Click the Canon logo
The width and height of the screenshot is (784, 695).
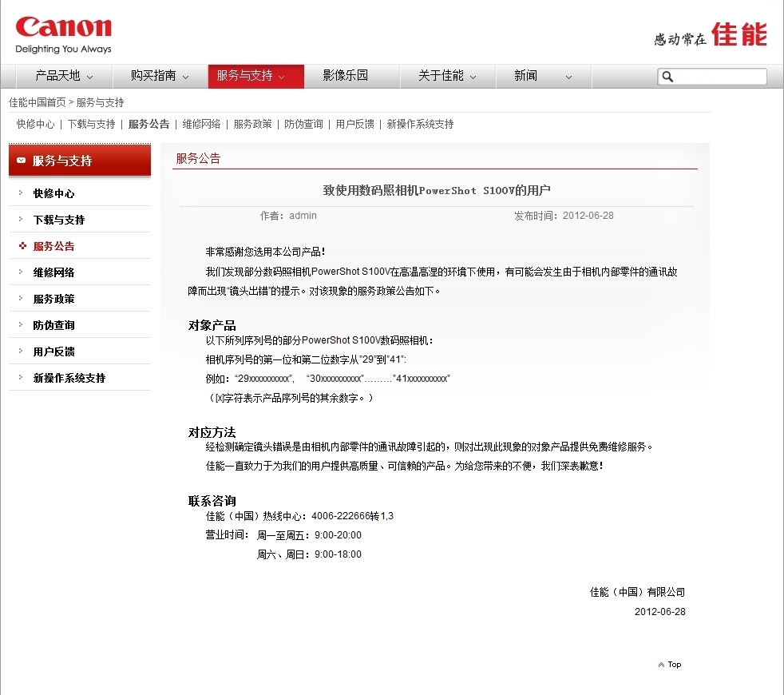64,27
